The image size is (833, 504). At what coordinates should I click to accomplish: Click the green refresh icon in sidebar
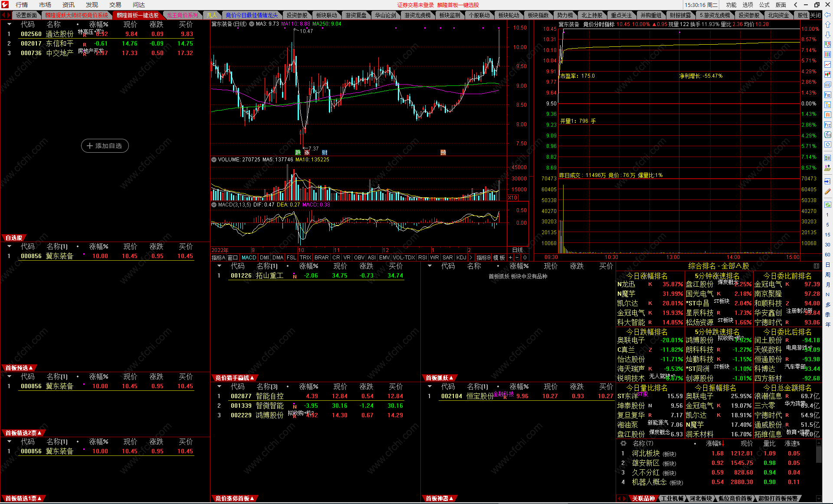tap(827, 204)
